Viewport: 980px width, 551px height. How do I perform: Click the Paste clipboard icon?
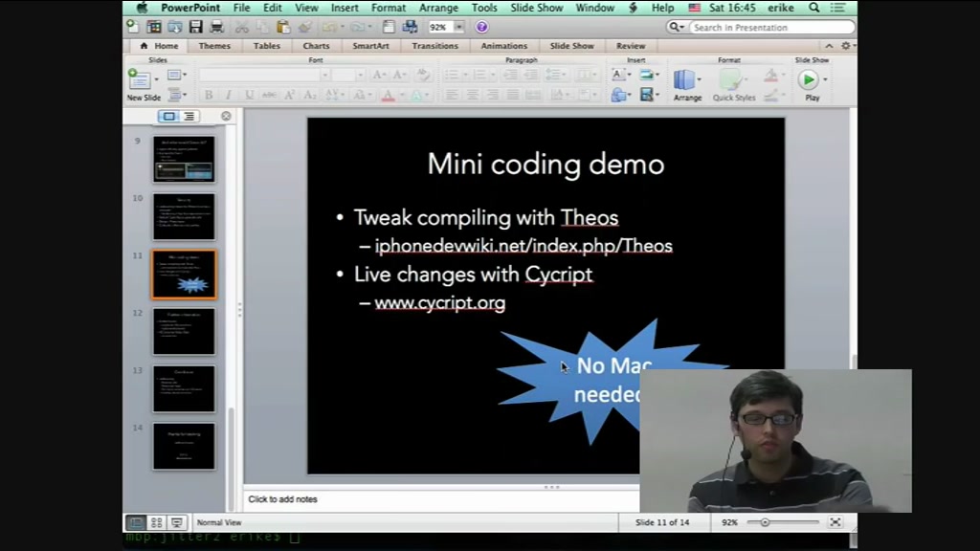click(x=283, y=27)
